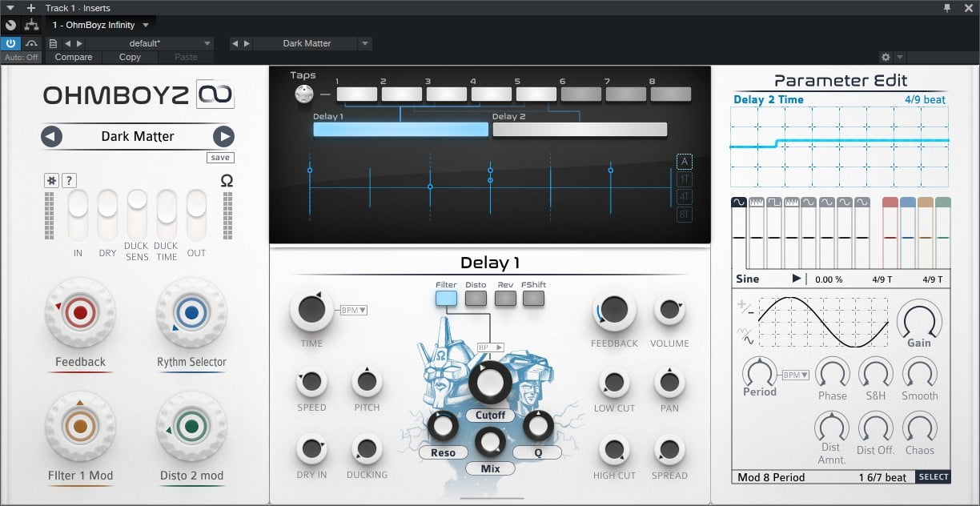Click the routing icon in the host toolbar

(31, 25)
